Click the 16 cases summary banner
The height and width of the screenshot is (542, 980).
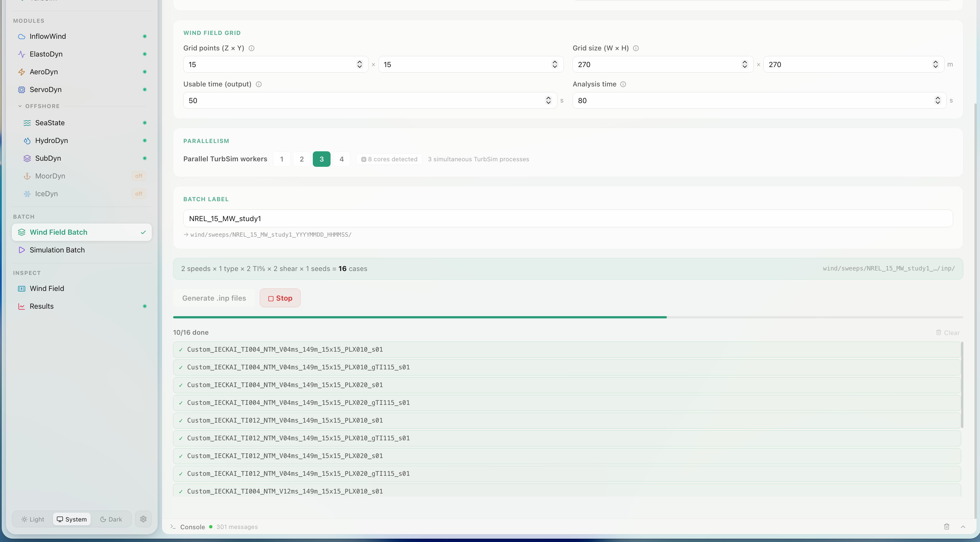click(x=568, y=269)
